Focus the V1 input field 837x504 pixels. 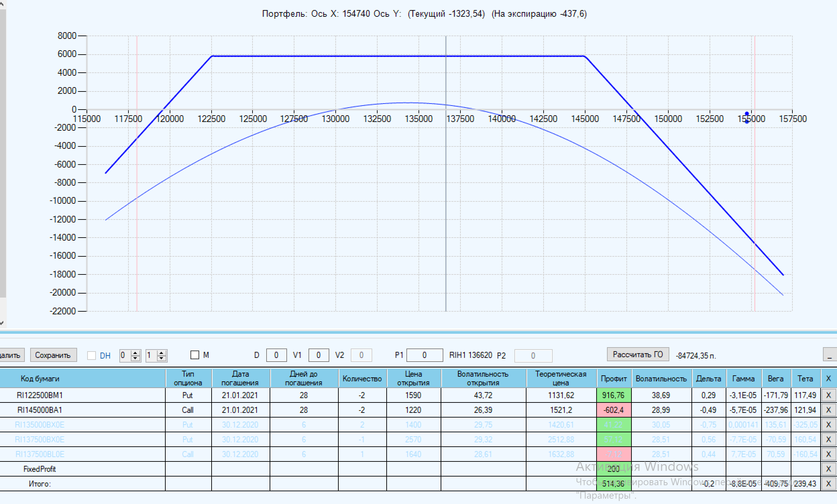318,355
